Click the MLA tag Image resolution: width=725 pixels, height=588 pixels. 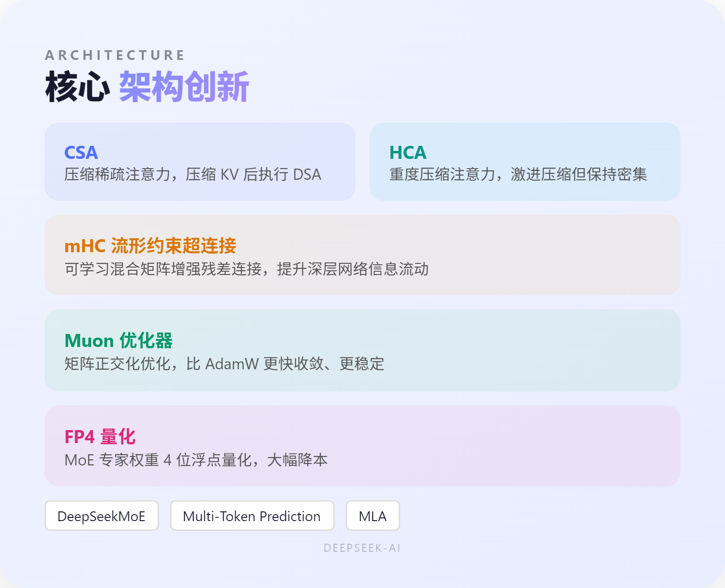point(373,516)
